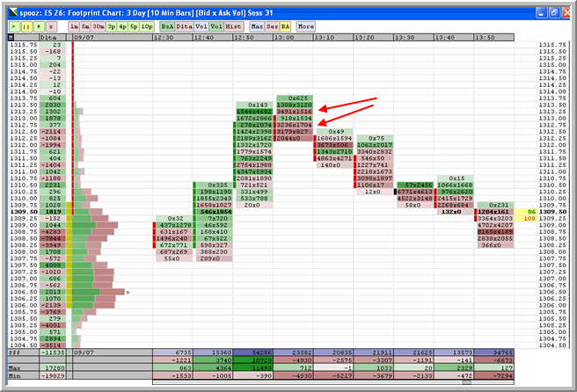577x392 pixels.
Task: Click the play arrow button in toolbar
Action: click(12, 26)
